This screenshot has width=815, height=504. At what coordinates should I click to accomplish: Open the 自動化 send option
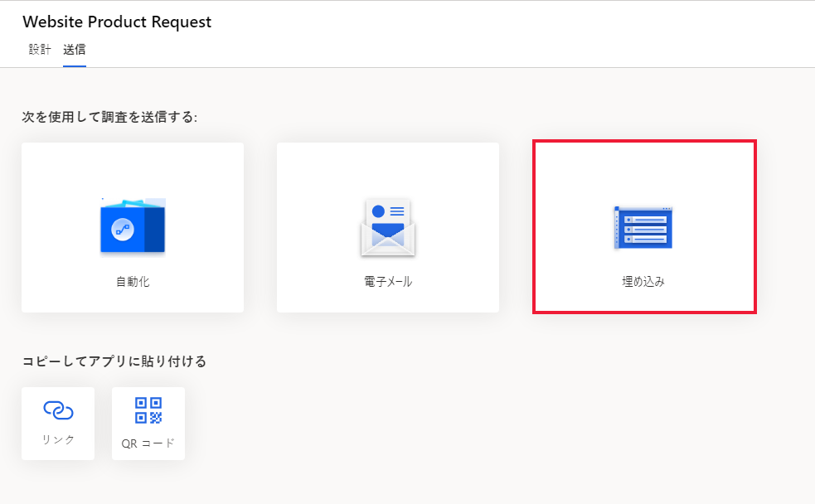click(x=133, y=228)
